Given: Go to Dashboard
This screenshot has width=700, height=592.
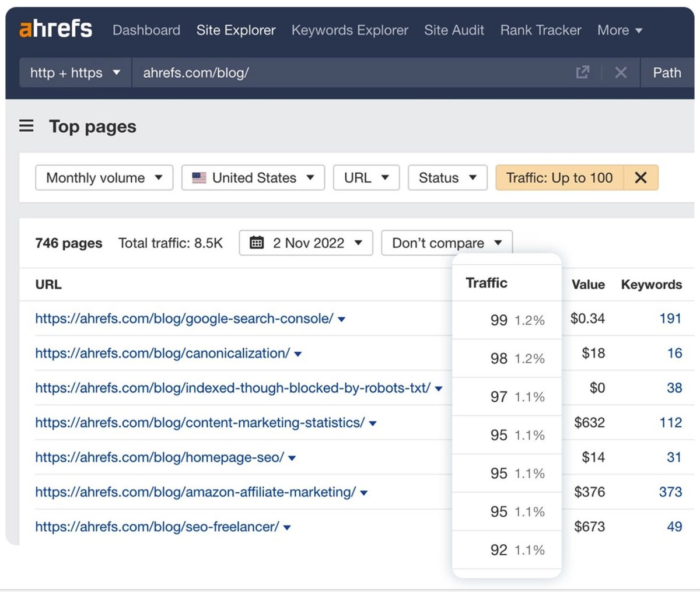Looking at the screenshot, I should pos(146,30).
